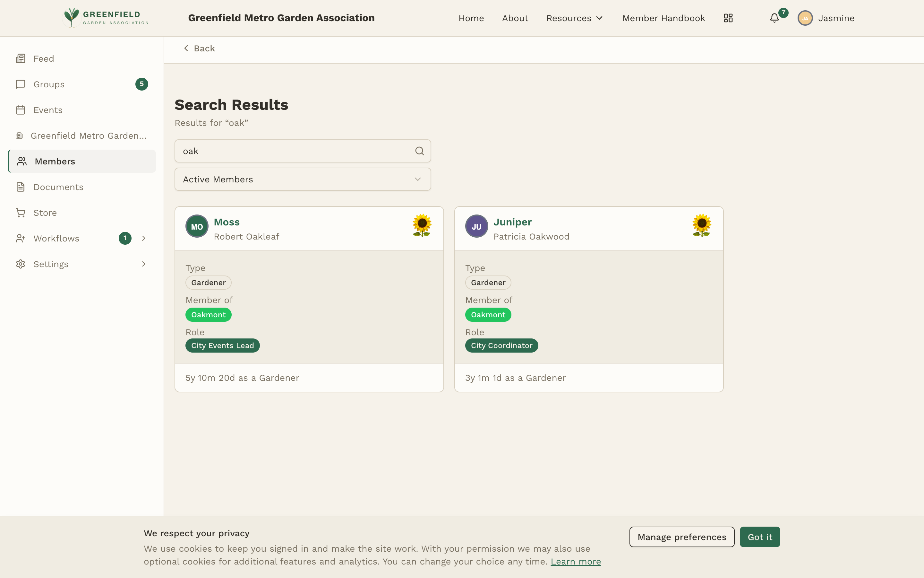Click the Greenfield Metro Garden building icon
This screenshot has width=924, height=578.
coord(19,135)
